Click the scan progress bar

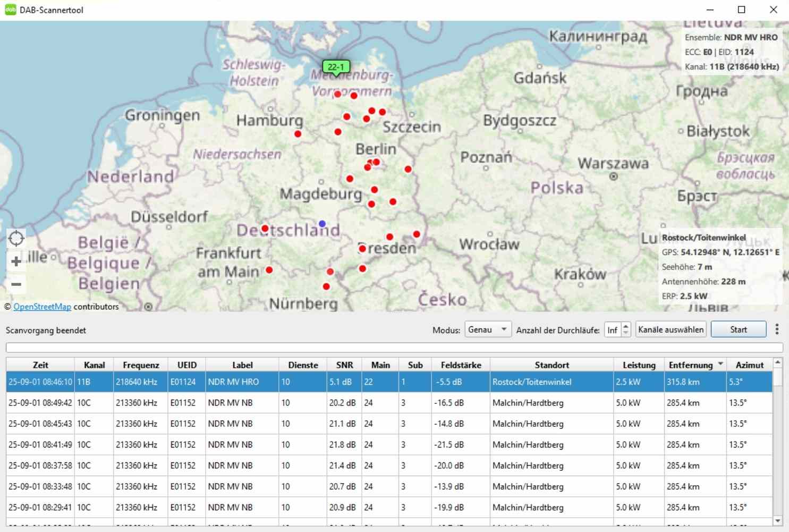coord(394,348)
